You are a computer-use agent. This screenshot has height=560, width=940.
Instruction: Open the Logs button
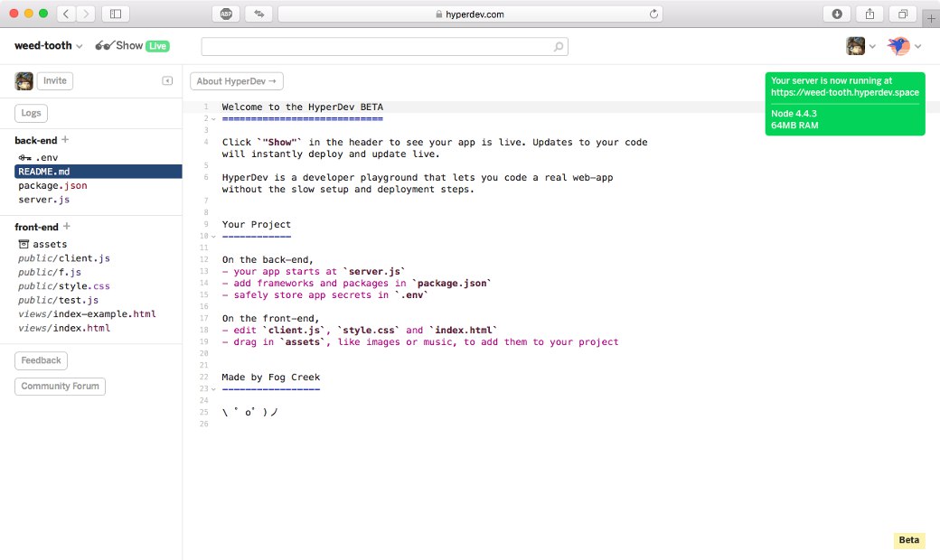pyautogui.click(x=31, y=113)
